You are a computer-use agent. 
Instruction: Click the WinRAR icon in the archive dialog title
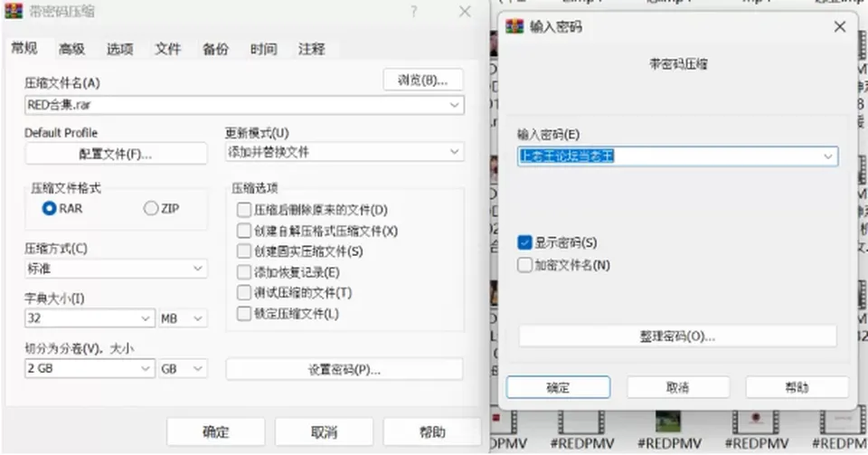click(14, 11)
